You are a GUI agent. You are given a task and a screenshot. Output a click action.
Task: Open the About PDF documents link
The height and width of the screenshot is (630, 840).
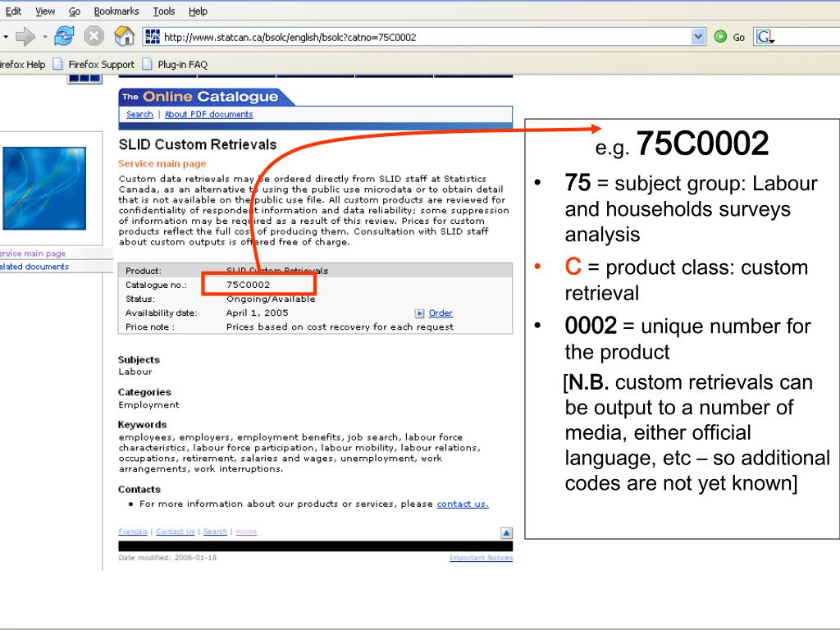click(209, 114)
